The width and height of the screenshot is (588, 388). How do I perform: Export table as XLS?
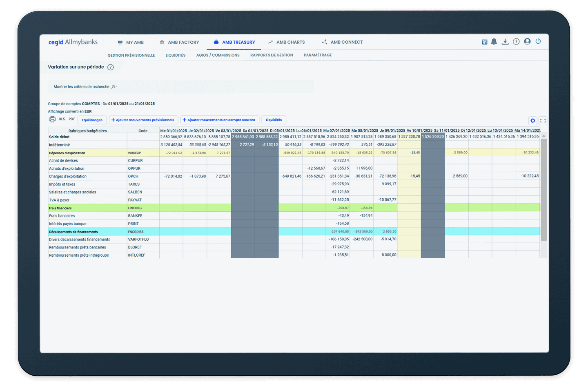point(62,119)
